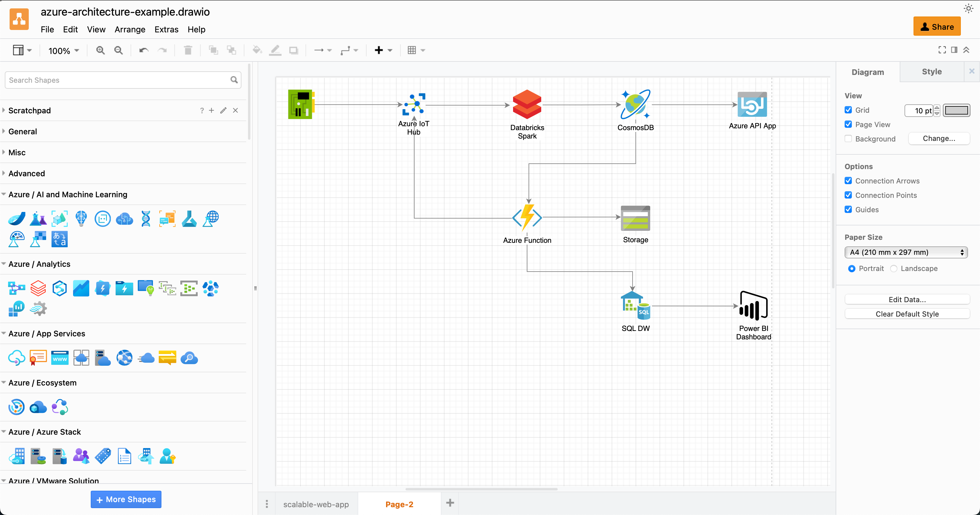Select the Azure Machine Learning flask shape
The height and width of the screenshot is (515, 980).
pos(38,219)
